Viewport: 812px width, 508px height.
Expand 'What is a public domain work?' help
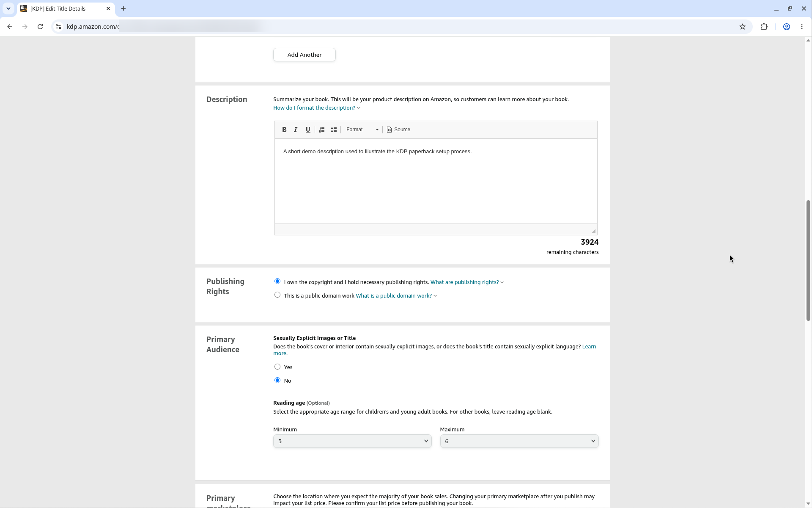[396, 296]
